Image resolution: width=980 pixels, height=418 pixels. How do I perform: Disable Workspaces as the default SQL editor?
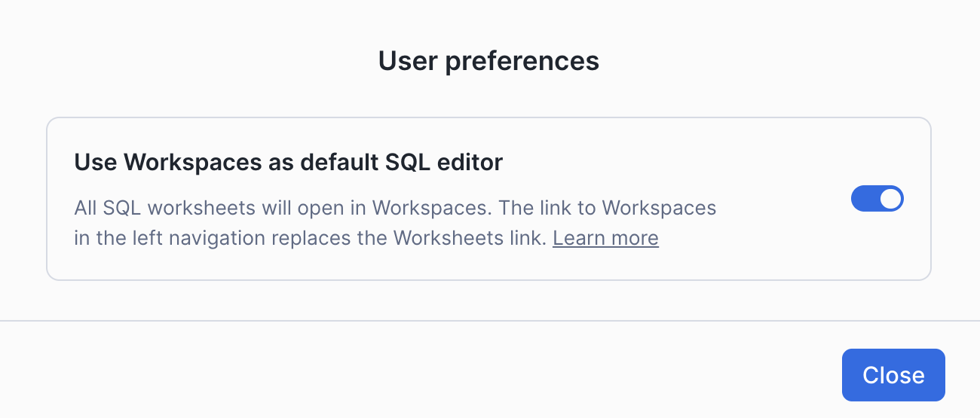click(x=877, y=199)
